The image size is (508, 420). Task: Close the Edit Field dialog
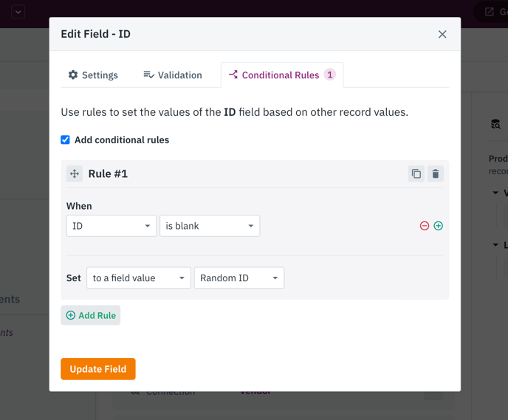(x=442, y=34)
